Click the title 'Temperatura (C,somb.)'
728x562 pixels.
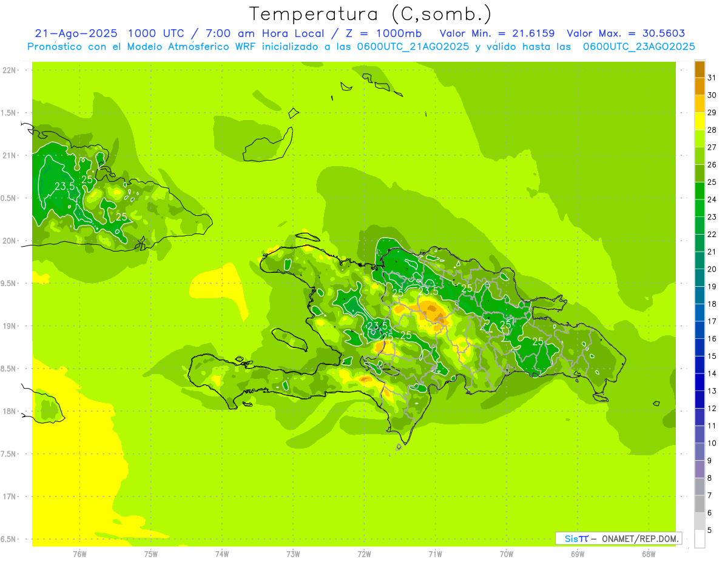[x=371, y=14]
